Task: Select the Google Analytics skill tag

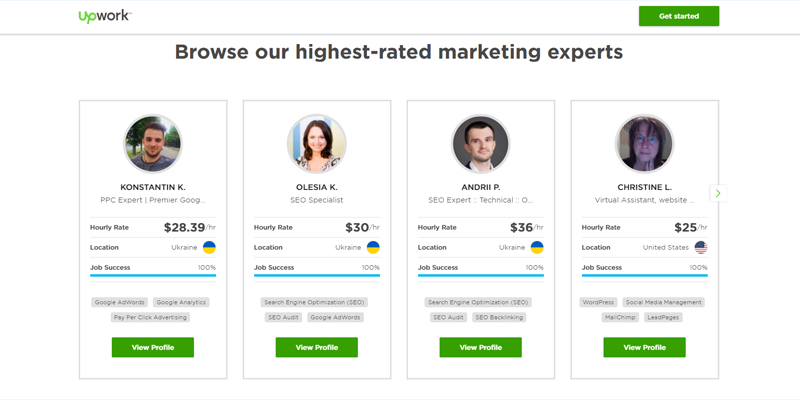Action: 181,302
